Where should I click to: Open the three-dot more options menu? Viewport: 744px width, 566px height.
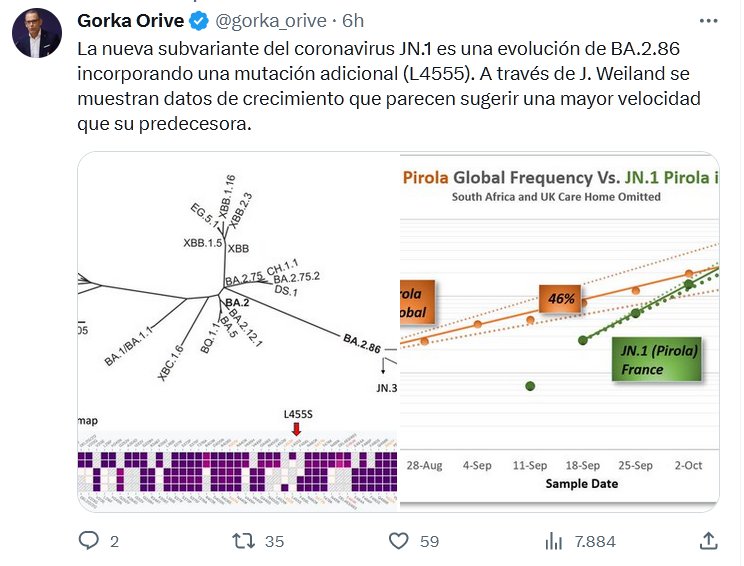(708, 20)
